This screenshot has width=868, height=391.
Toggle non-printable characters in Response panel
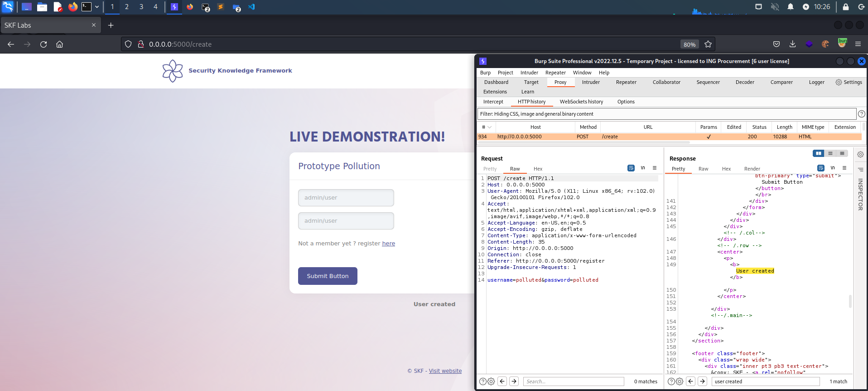click(832, 168)
